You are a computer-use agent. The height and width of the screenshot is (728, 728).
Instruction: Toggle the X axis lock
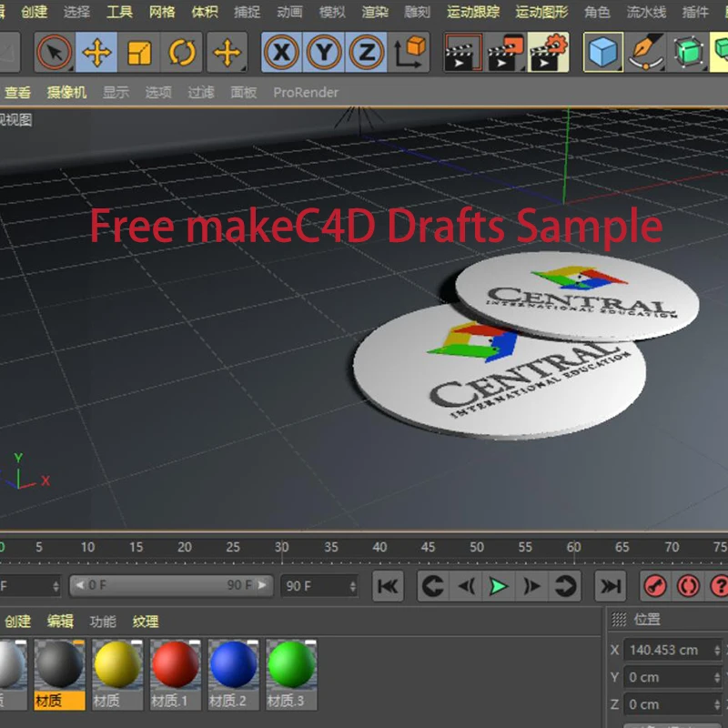(281, 52)
